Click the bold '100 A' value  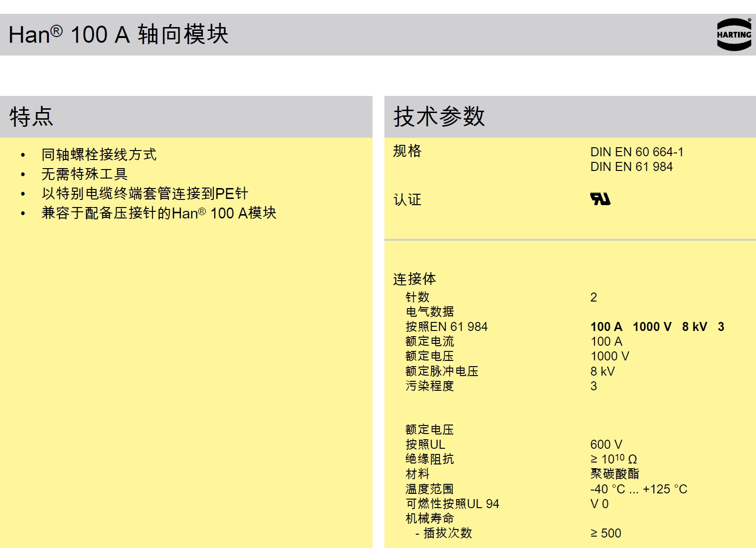tap(606, 327)
